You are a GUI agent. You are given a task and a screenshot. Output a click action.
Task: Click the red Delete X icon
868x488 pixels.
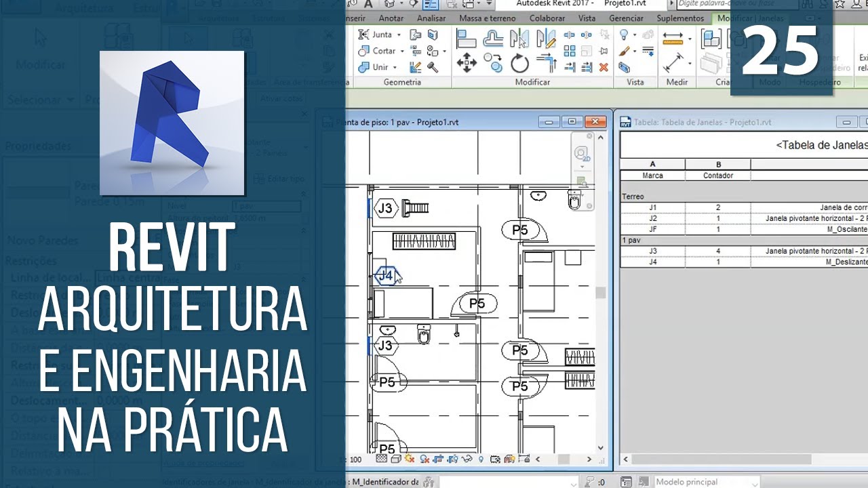(x=603, y=67)
